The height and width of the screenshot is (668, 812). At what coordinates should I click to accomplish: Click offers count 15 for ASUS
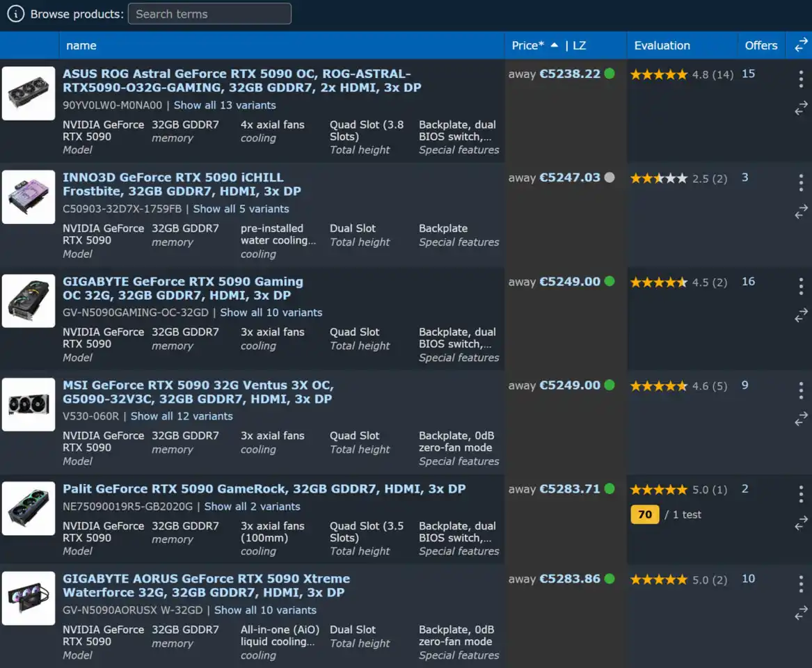click(748, 74)
